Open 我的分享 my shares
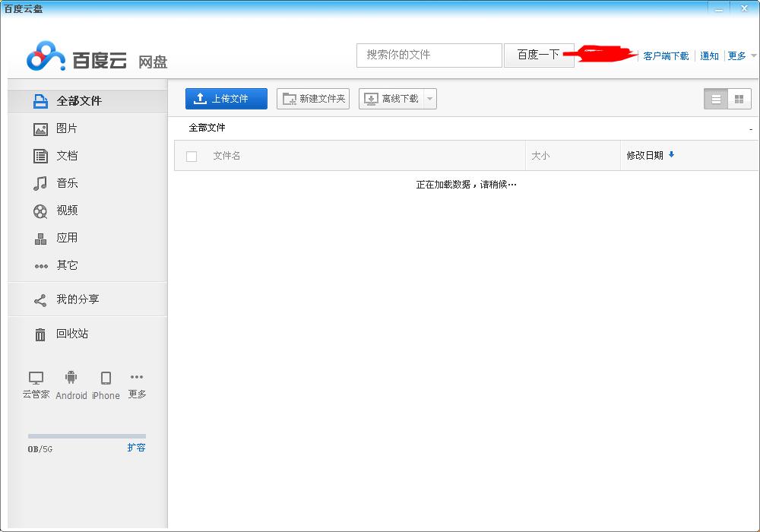 click(87, 299)
